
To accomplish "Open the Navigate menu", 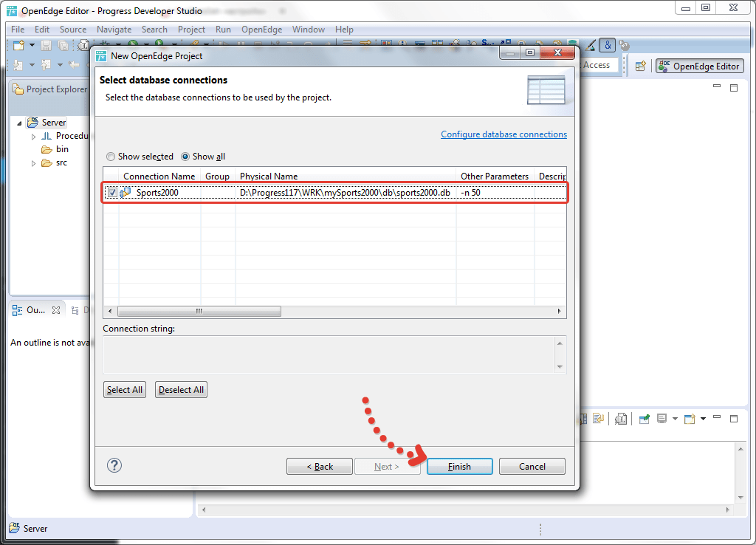I will [114, 30].
